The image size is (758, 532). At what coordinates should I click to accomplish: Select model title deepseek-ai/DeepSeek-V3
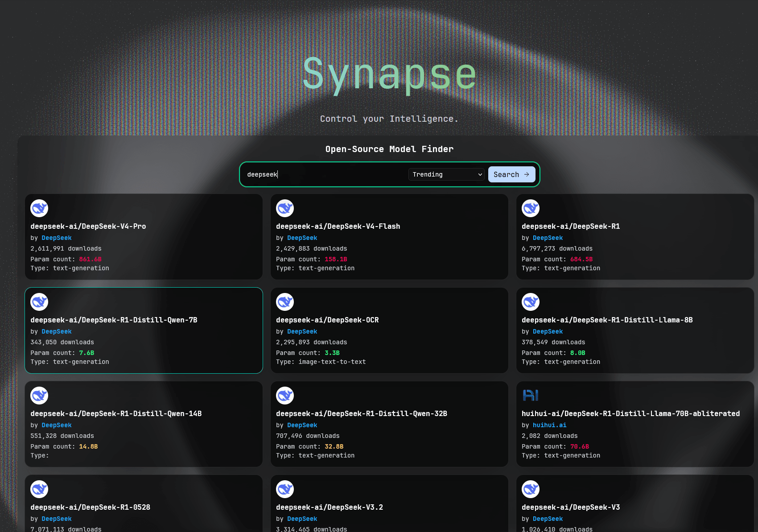point(571,507)
